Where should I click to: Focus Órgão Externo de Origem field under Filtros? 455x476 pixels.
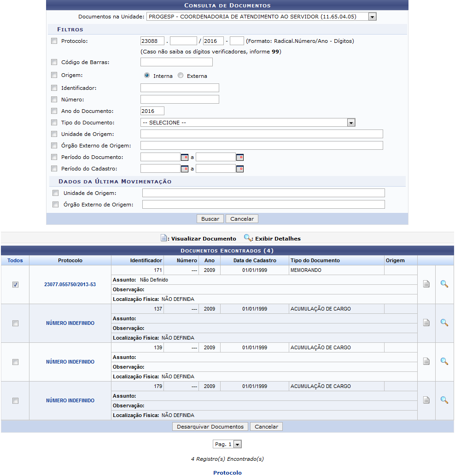pos(262,146)
